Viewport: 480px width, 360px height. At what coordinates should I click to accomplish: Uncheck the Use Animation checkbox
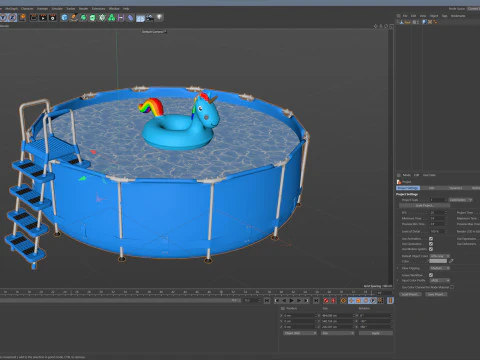[x=431, y=239]
